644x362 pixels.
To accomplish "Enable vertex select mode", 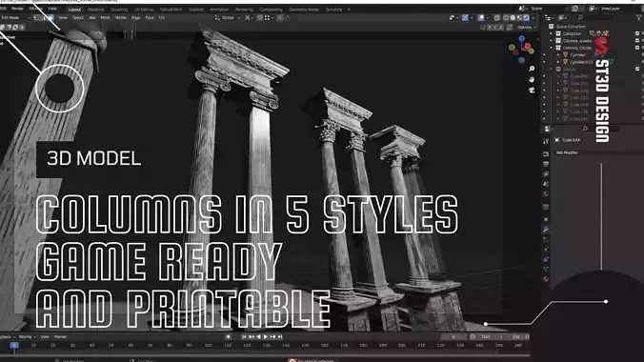I will 37,18.
